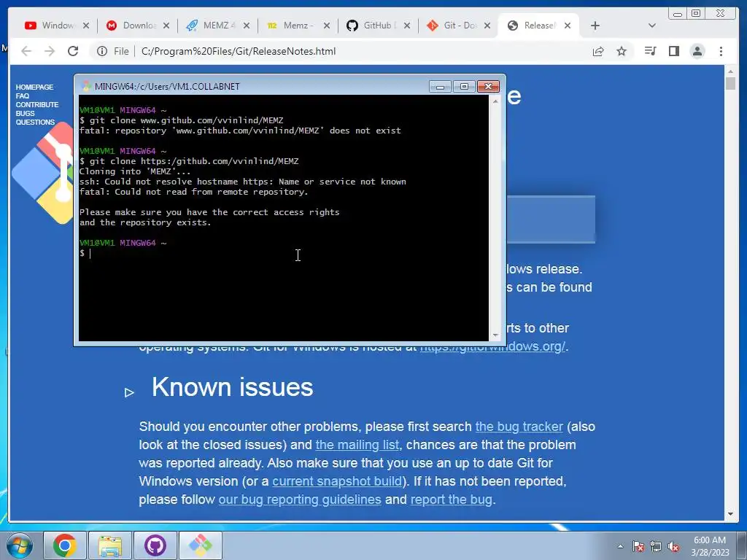Click terminal scrollbar down arrow
Image resolution: width=747 pixels, height=560 pixels.
pyautogui.click(x=495, y=335)
